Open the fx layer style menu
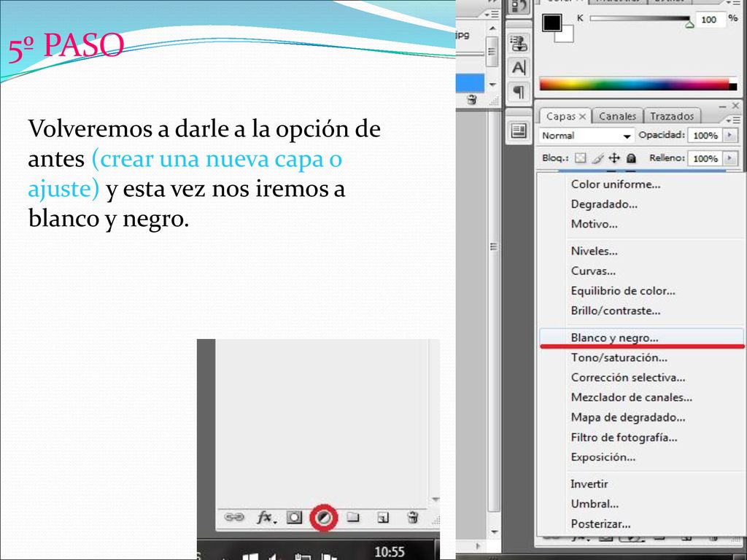Viewport: 747px width, 560px height. pos(266,517)
